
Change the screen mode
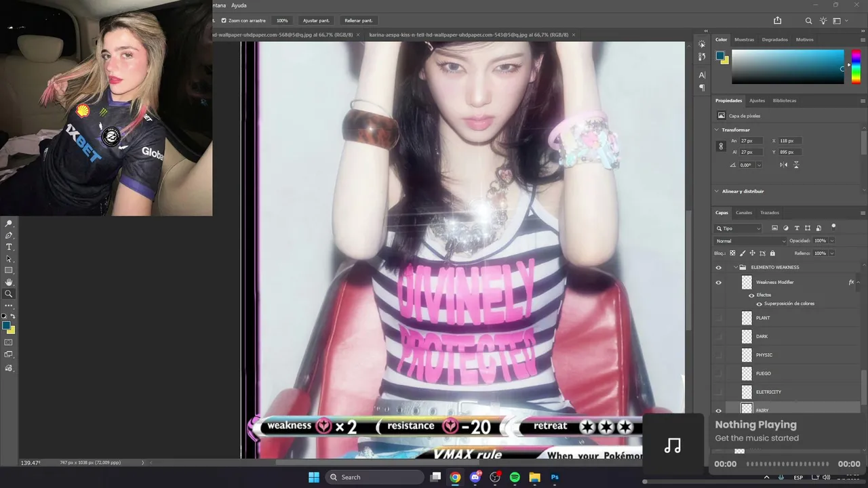pyautogui.click(x=9, y=354)
